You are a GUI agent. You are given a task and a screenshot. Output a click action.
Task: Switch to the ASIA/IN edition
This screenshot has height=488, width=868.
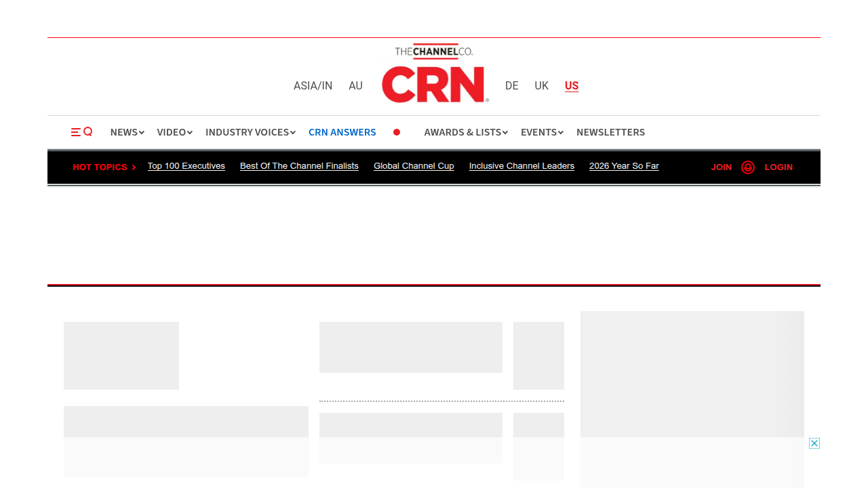tap(313, 85)
